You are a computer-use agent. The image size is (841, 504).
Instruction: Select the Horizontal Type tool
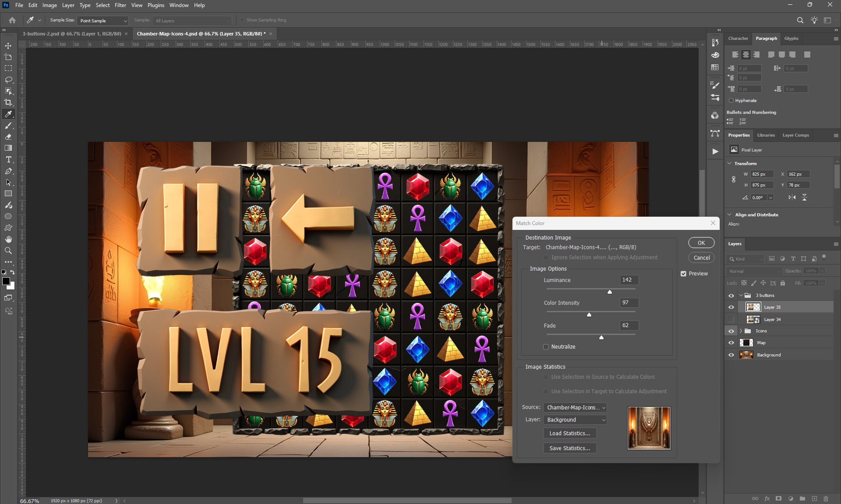point(8,159)
